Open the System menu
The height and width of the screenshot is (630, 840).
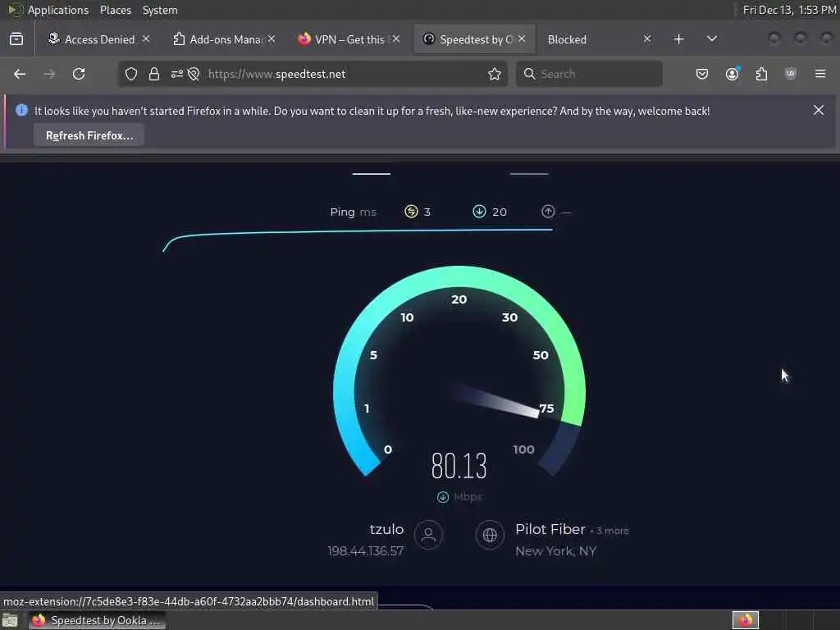pyautogui.click(x=160, y=10)
